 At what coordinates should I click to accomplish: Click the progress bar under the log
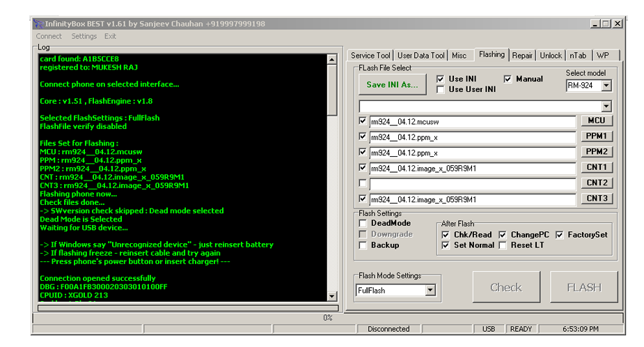[188, 307]
